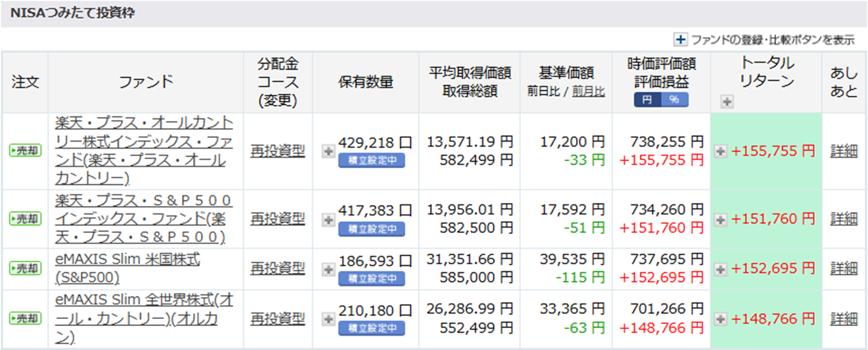Click plus icon beside 186,593 口 quantity
This screenshot has height=350, width=868.
(x=328, y=268)
